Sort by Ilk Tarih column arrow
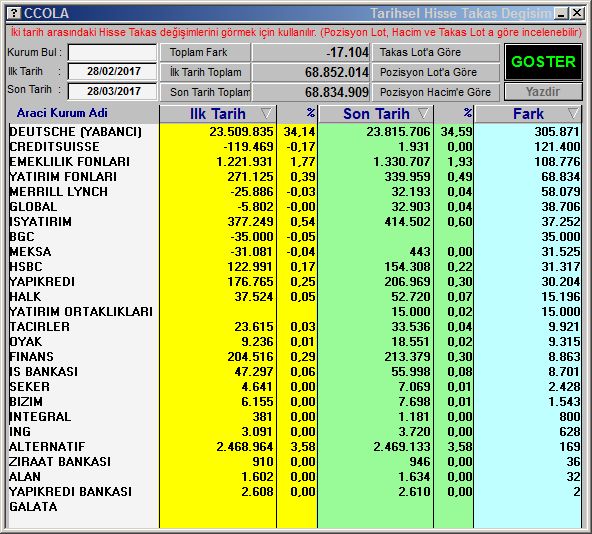592x534 pixels. (x=266, y=113)
